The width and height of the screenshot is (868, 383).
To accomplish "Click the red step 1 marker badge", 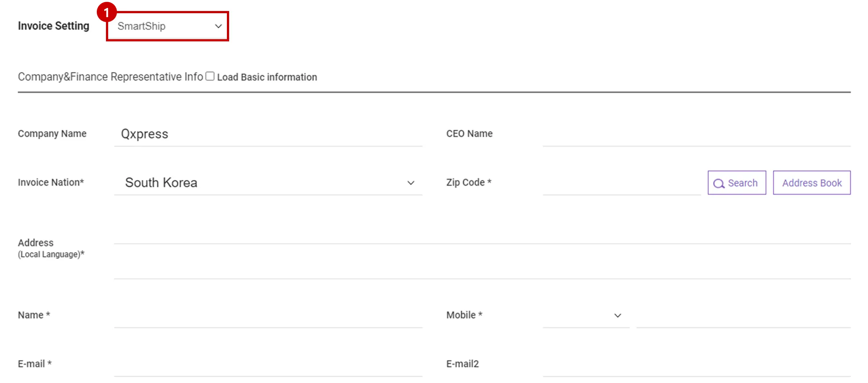I will click(x=106, y=12).
